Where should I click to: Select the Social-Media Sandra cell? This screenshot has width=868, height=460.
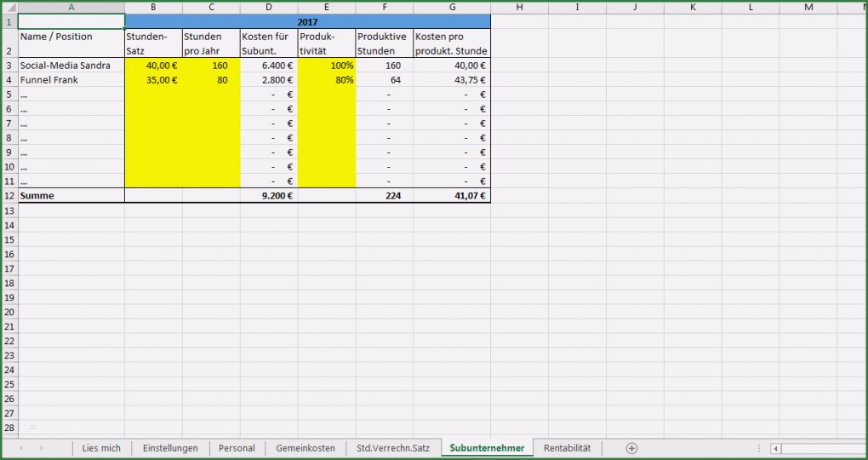coord(71,66)
